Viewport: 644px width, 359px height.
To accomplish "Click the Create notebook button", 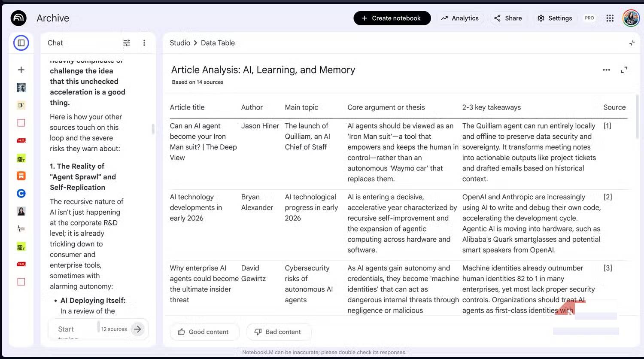I will click(x=392, y=18).
